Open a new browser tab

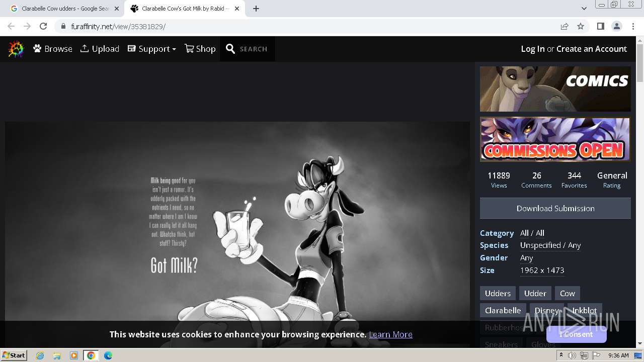point(256,9)
